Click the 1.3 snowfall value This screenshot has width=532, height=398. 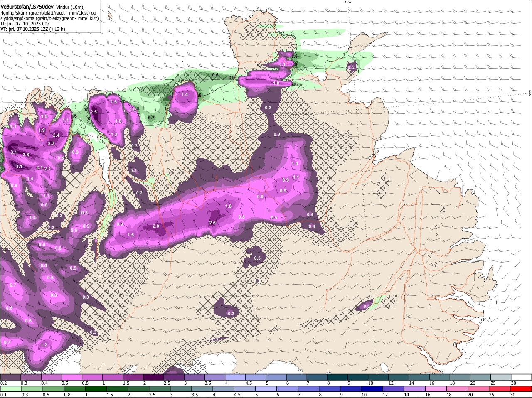coord(114,134)
